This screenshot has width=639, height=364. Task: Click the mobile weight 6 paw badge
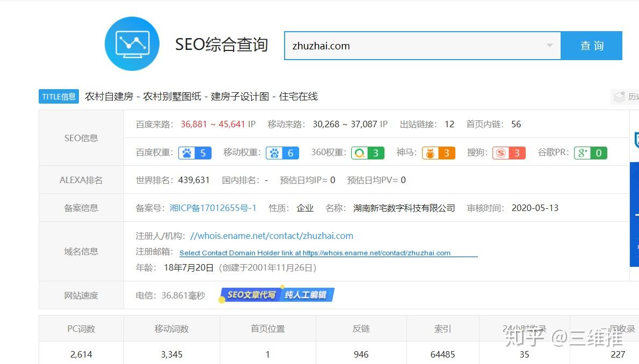point(282,153)
